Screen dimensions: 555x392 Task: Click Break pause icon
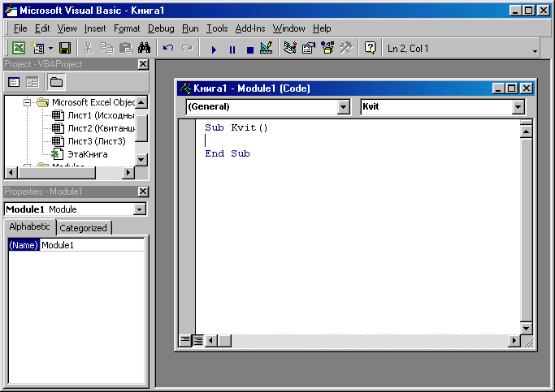pyautogui.click(x=232, y=50)
